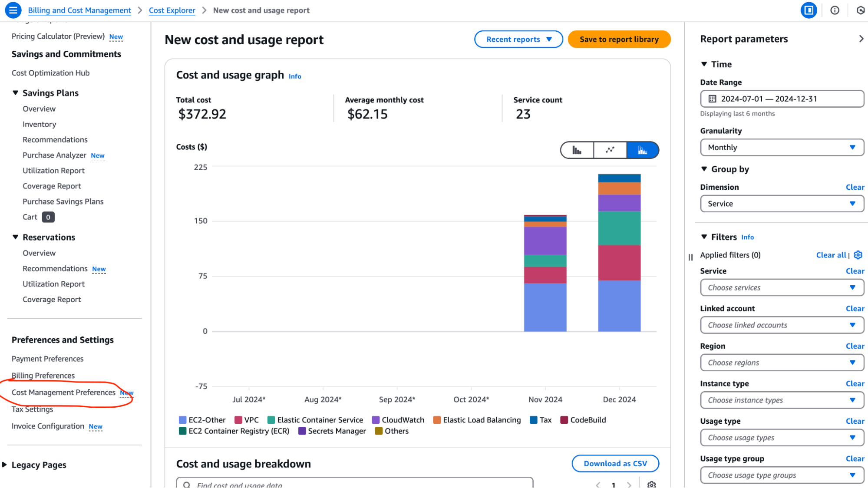
Task: Open the Dimension Service dropdown
Action: tap(782, 204)
